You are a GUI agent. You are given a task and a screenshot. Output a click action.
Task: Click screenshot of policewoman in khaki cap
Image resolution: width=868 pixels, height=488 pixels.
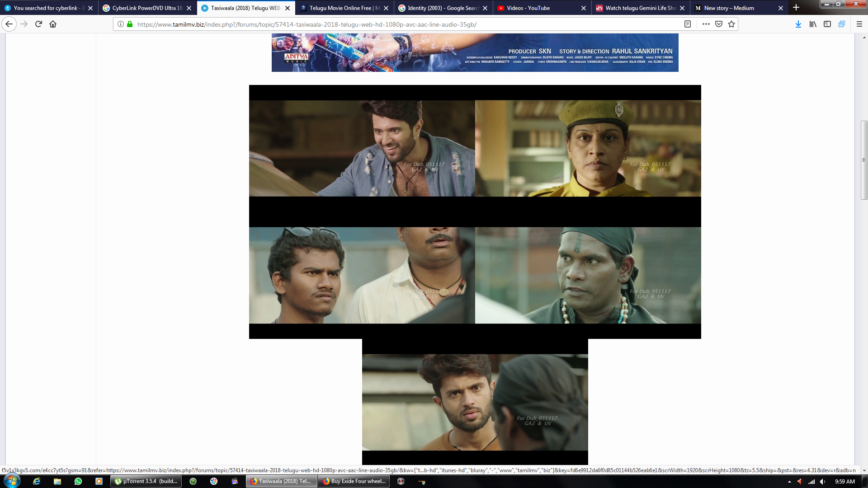click(588, 148)
